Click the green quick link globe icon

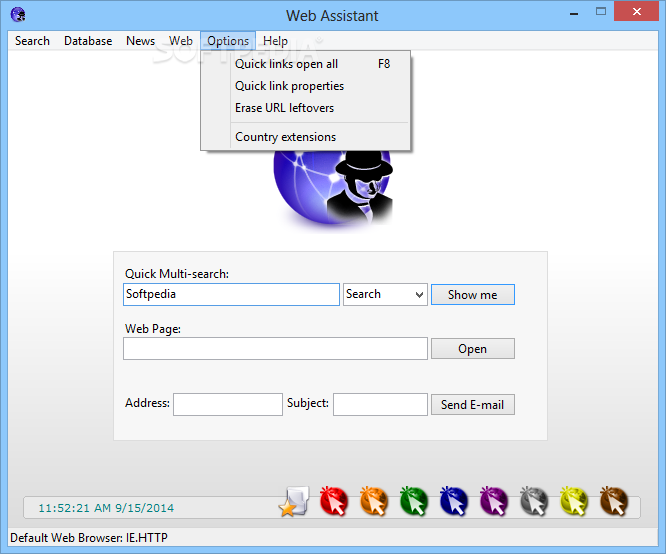pos(414,501)
